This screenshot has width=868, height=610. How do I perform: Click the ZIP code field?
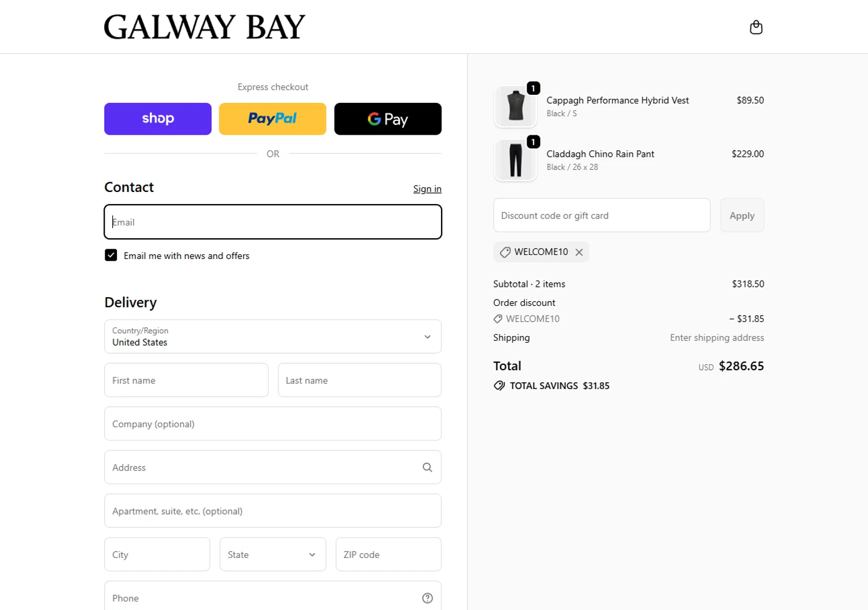pyautogui.click(x=388, y=554)
